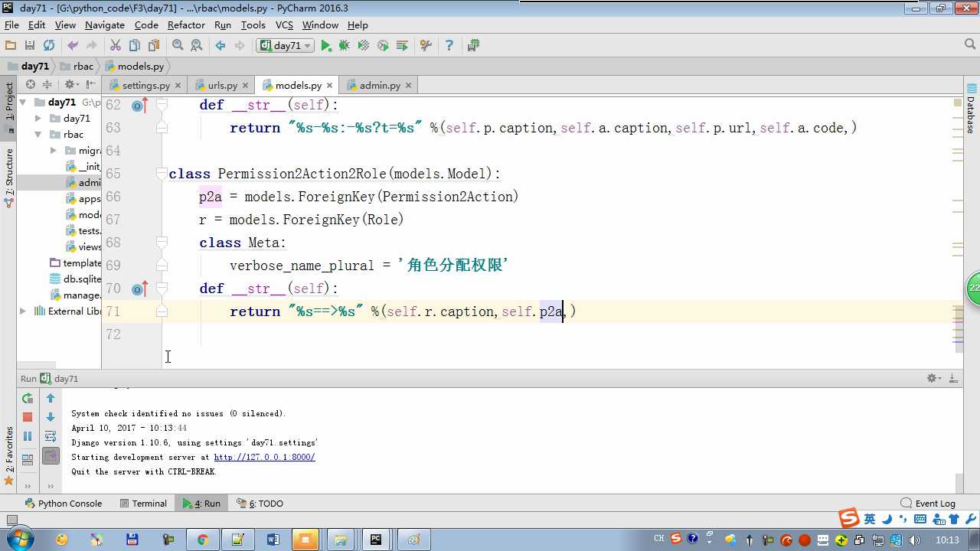Viewport: 980px width, 551px height.
Task: Open the Terminal tool window
Action: [x=143, y=504]
